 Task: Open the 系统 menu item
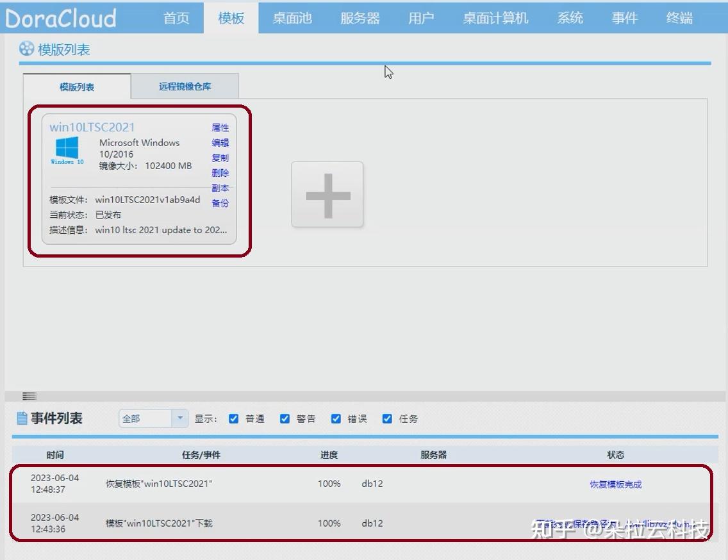(570, 18)
